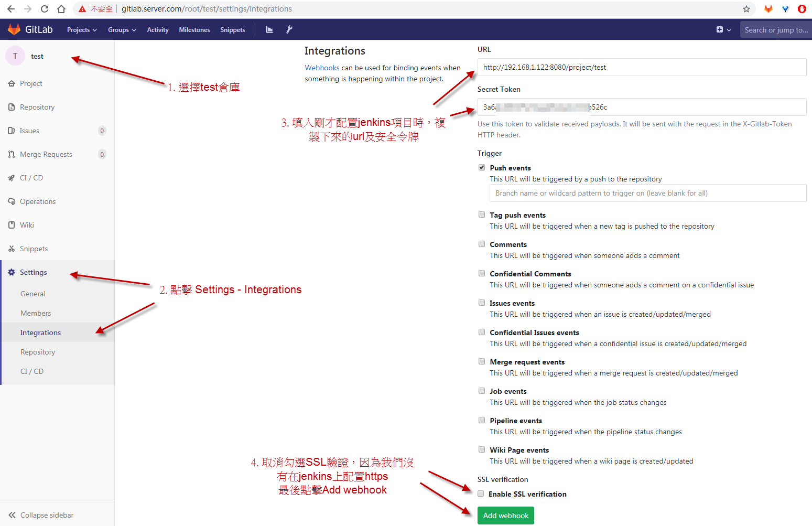This screenshot has width=812, height=526.
Task: Enable Confidential Issues events trigger
Action: click(x=482, y=332)
